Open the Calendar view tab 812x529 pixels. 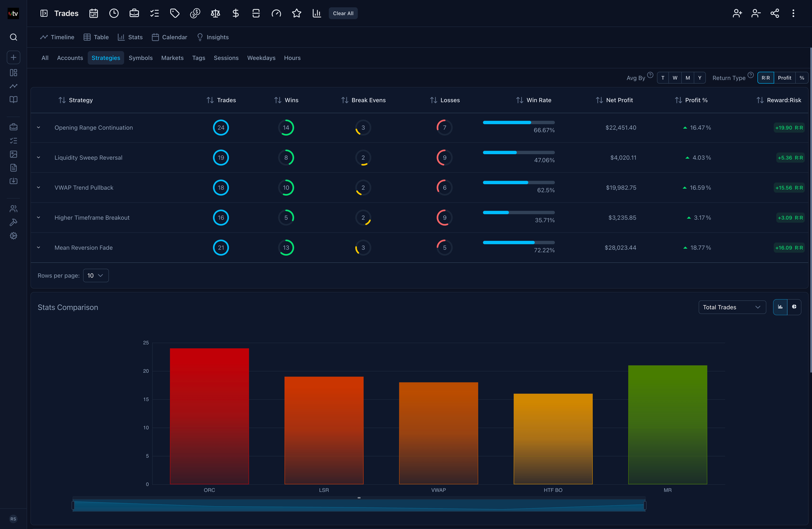[x=170, y=38]
